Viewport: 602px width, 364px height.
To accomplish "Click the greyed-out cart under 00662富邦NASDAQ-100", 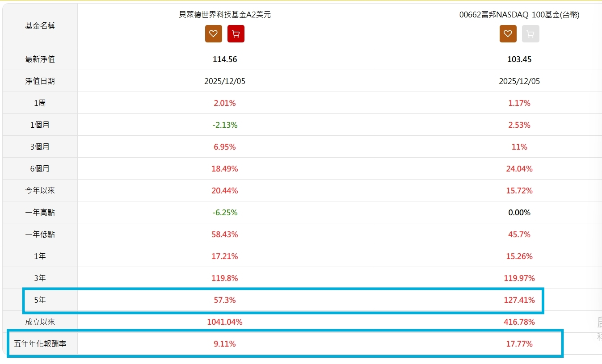I will point(530,34).
